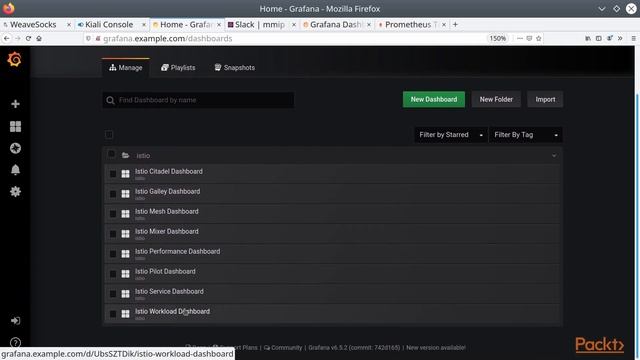The width and height of the screenshot is (640, 360).
Task: Switch to the Snapshots tab
Action: pyautogui.click(x=235, y=68)
